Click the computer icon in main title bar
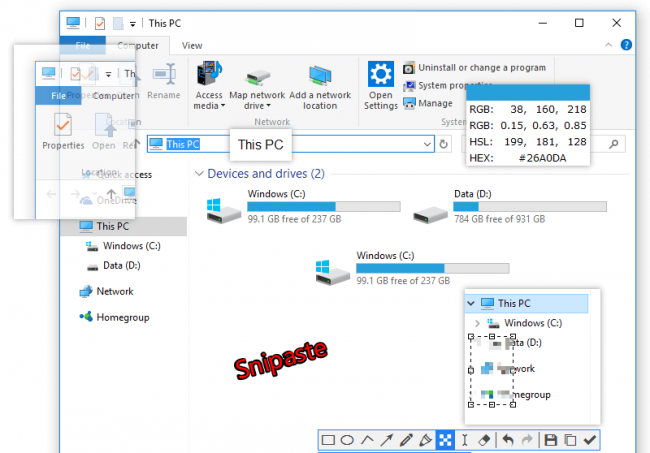 [x=73, y=23]
